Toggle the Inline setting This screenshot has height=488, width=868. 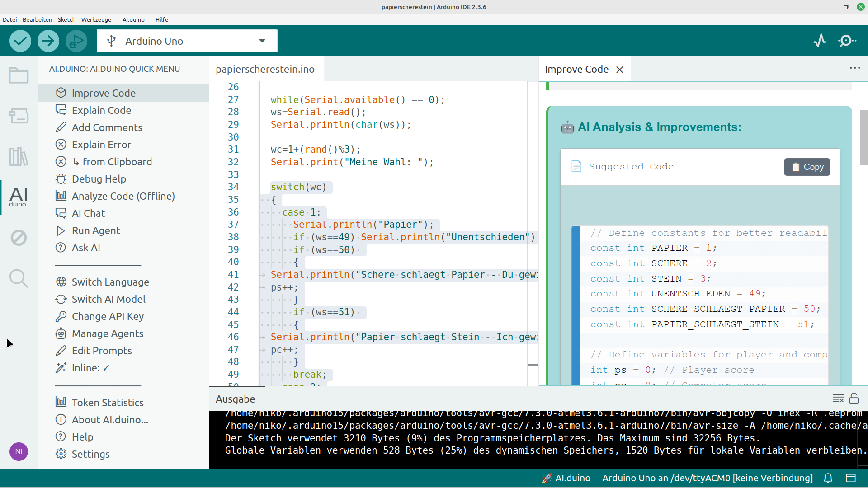point(90,368)
